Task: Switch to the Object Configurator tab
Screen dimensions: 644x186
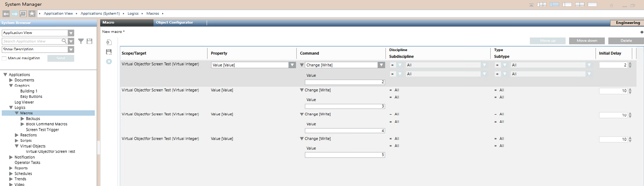Action: click(x=174, y=23)
